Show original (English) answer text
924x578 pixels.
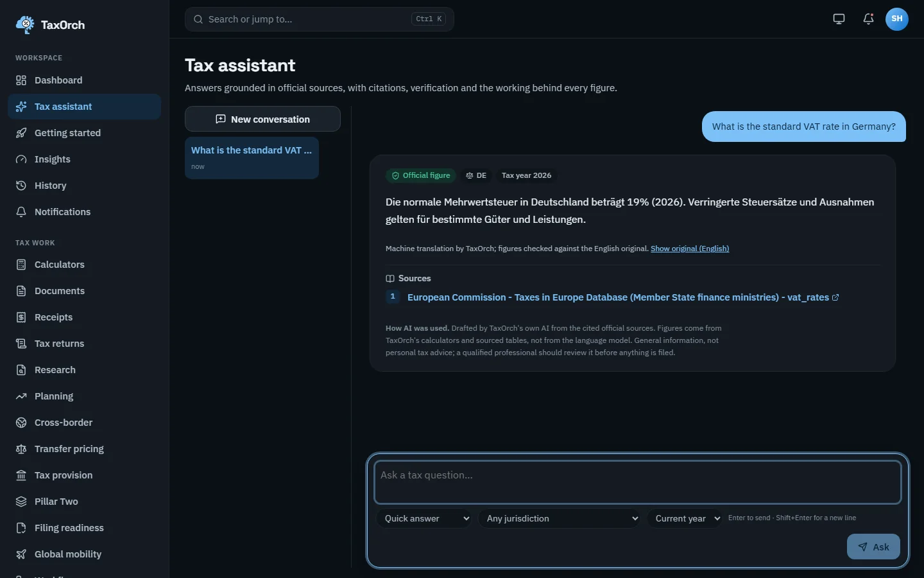pos(690,249)
